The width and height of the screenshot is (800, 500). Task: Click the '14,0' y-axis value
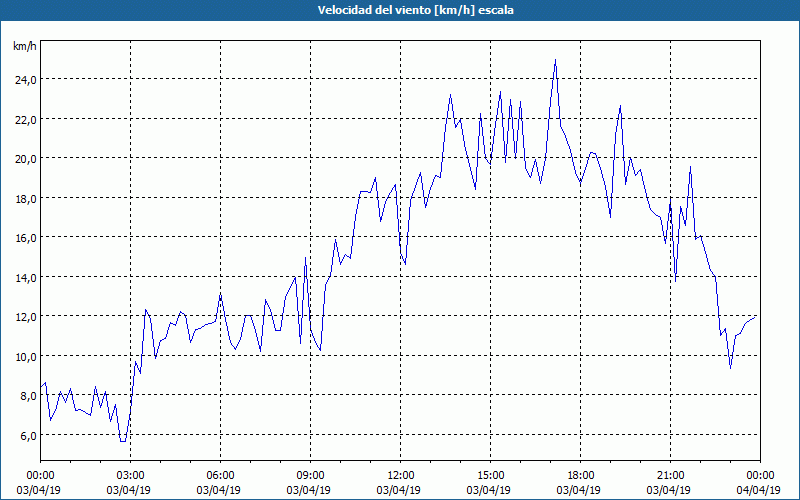[26, 278]
